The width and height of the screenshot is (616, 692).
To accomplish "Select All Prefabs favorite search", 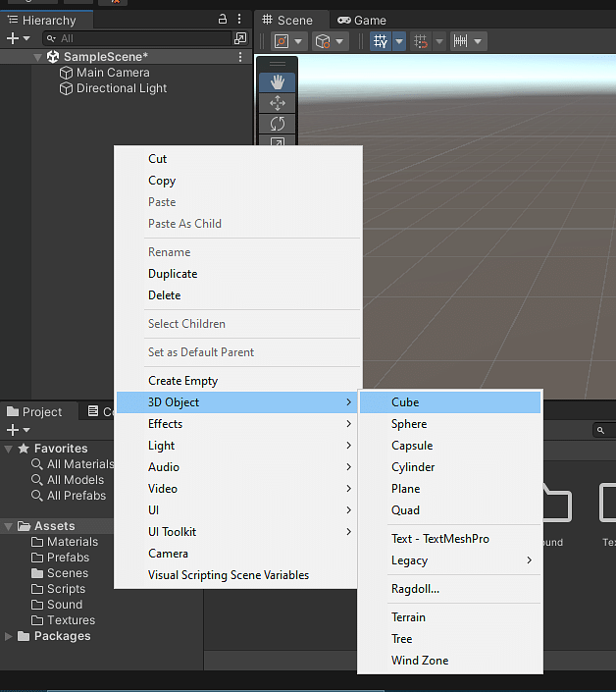I will click(70, 496).
